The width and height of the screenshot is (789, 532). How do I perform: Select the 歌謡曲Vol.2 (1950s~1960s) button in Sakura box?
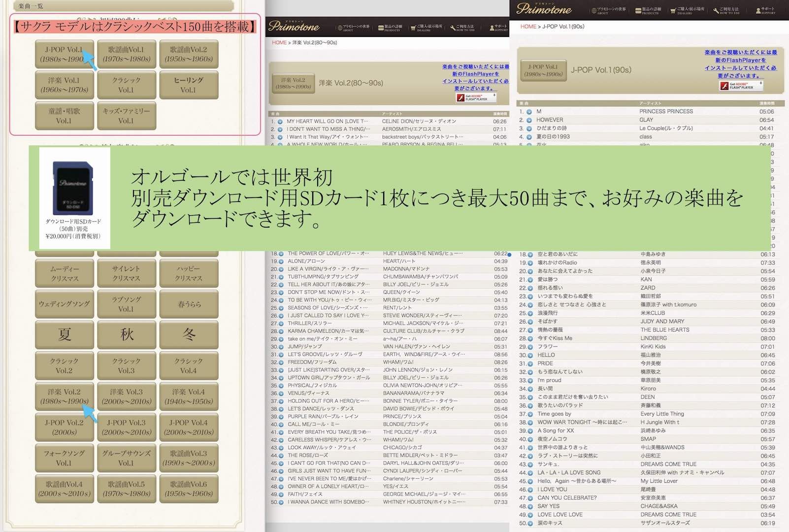[x=189, y=55]
